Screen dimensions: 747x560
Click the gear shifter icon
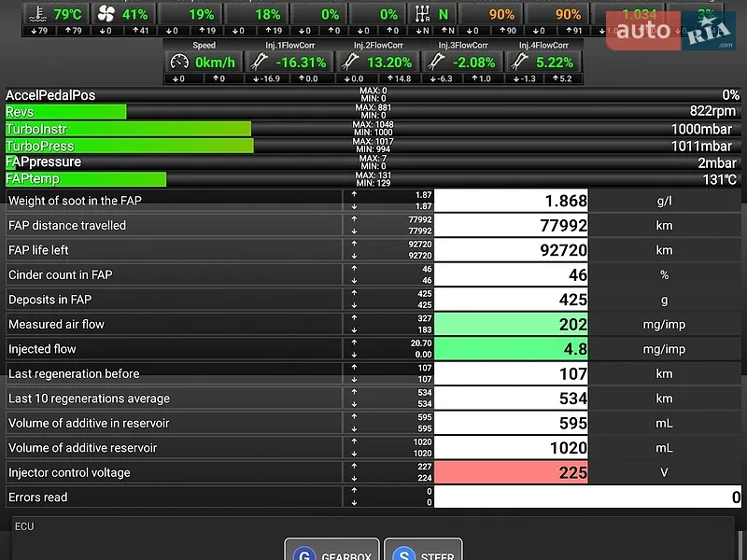coord(422,14)
